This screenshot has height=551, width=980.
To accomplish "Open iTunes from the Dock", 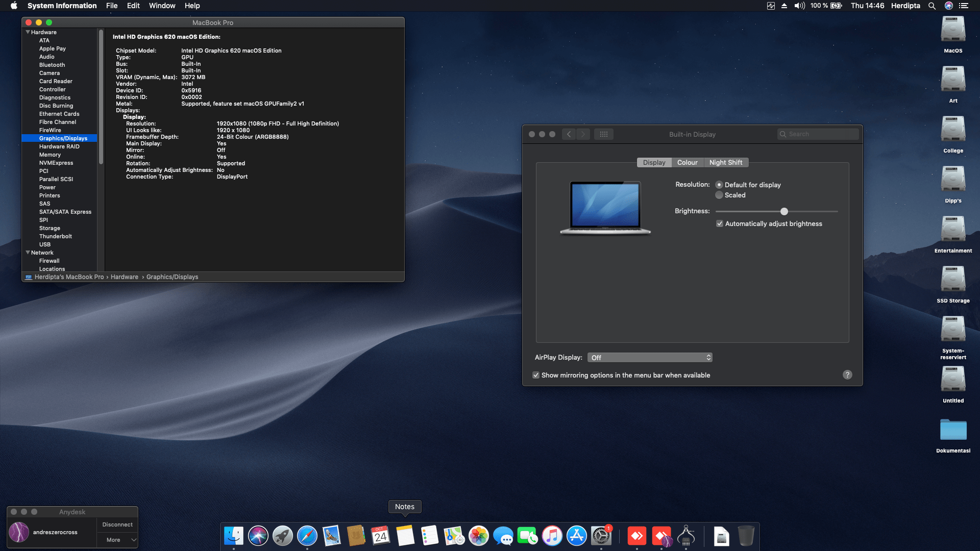I will pos(552,536).
